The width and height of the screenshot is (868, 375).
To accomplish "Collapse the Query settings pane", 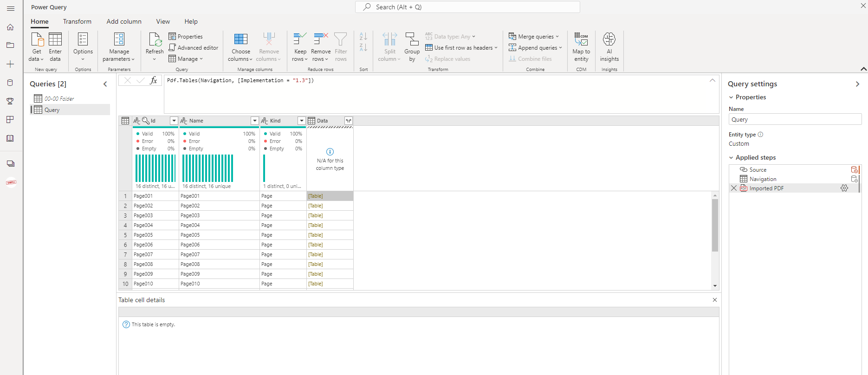I will [857, 84].
